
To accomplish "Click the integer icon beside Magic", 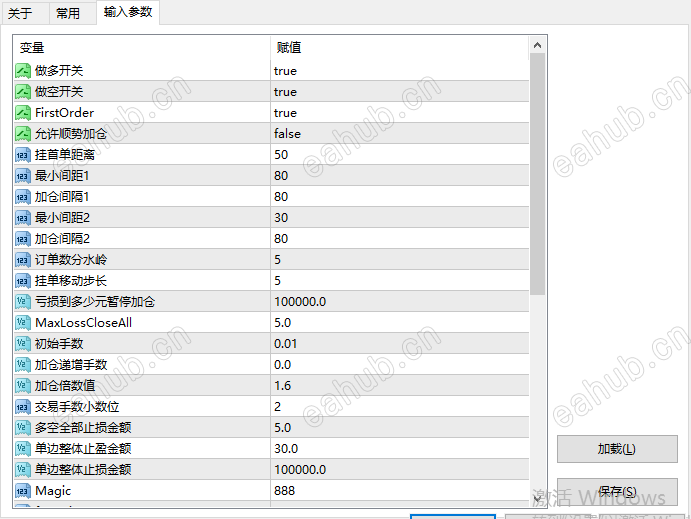I will 23,491.
